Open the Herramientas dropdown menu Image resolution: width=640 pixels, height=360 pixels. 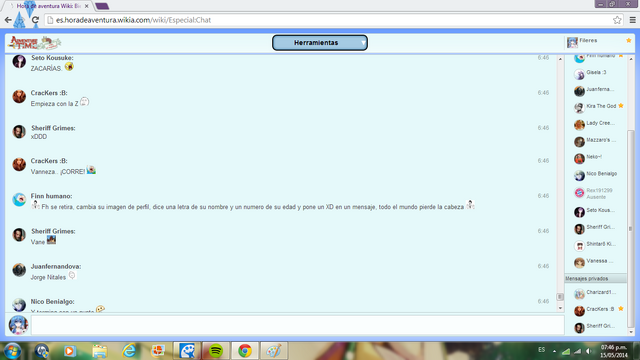click(x=320, y=42)
